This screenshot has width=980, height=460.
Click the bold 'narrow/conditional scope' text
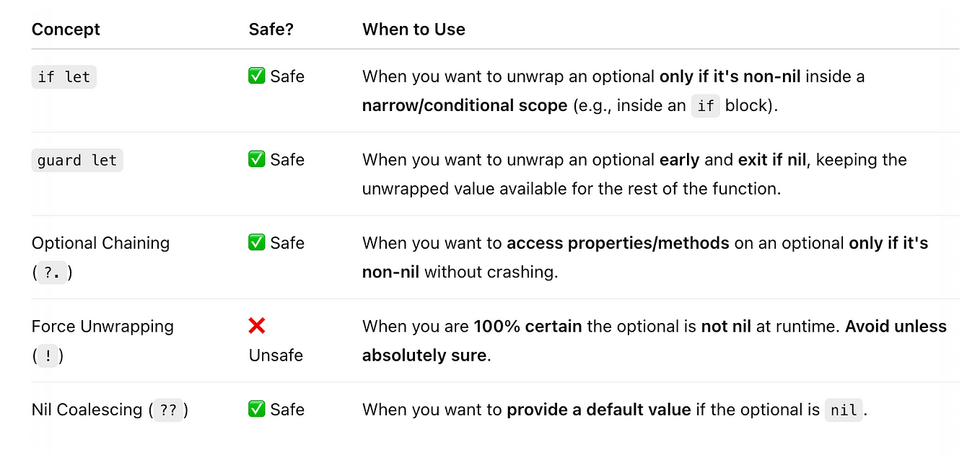pos(465,105)
